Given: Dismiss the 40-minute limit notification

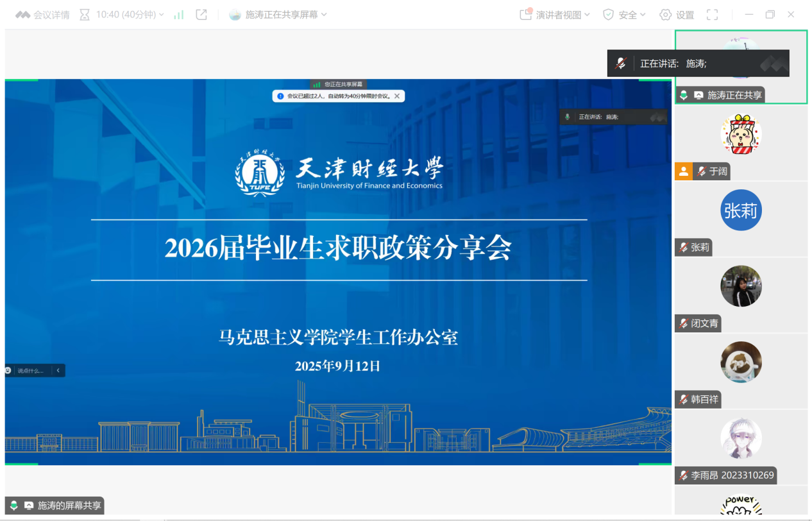Looking at the screenshot, I should click(x=397, y=96).
